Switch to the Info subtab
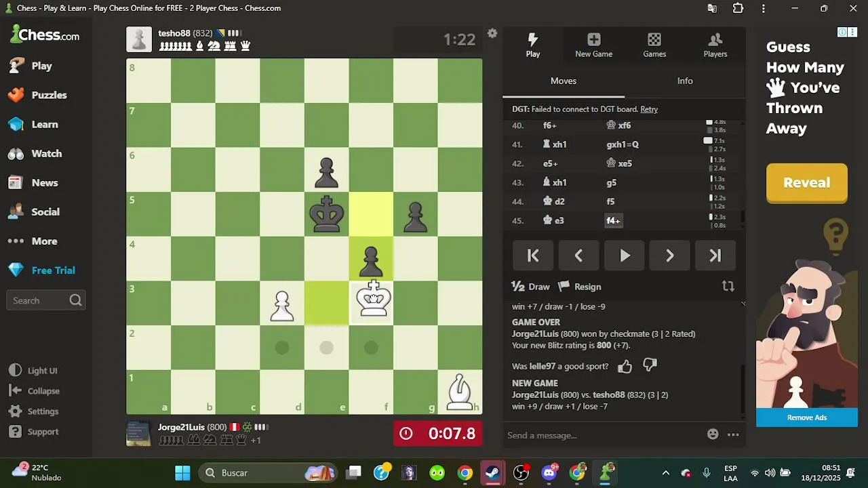The height and width of the screenshot is (488, 868). [685, 81]
